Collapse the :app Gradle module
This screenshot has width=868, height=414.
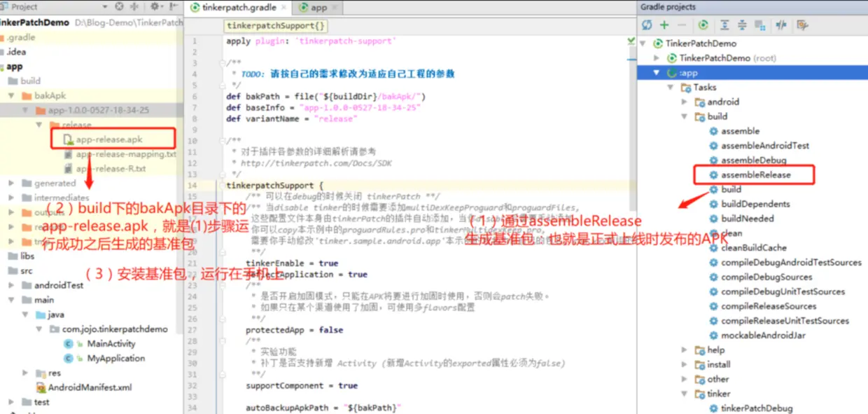coord(657,73)
